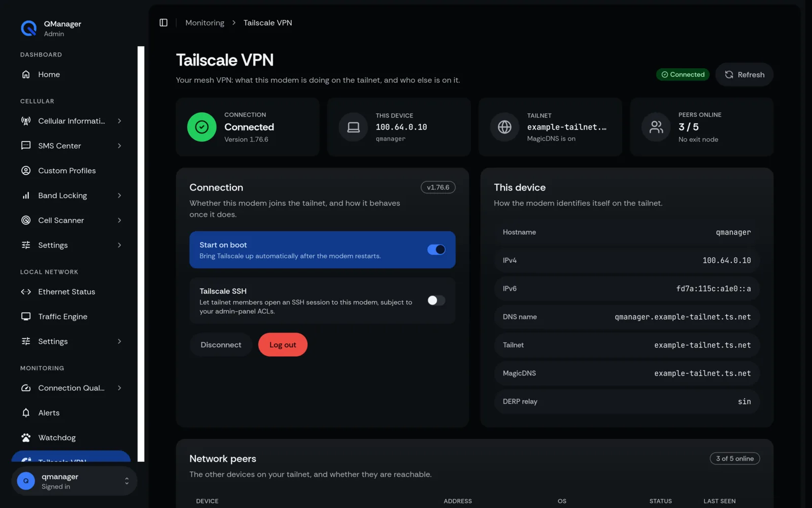812x508 pixels.
Task: Click the Connection Quality gauge icon
Action: pos(26,388)
